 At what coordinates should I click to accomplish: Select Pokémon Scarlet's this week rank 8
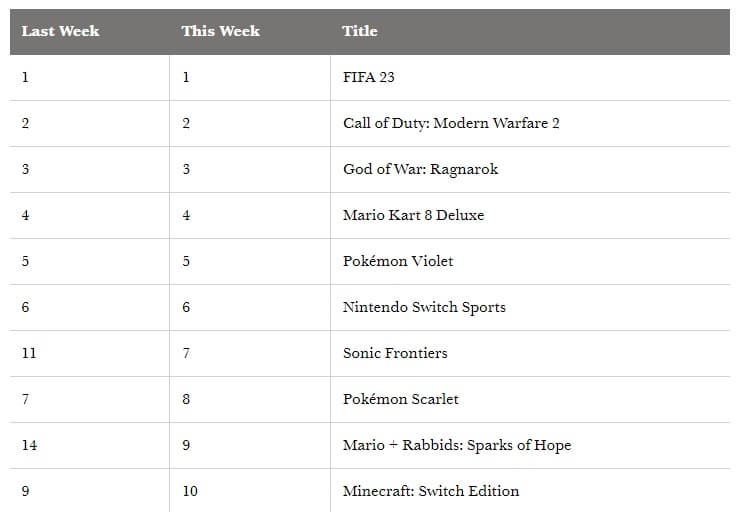(x=186, y=399)
